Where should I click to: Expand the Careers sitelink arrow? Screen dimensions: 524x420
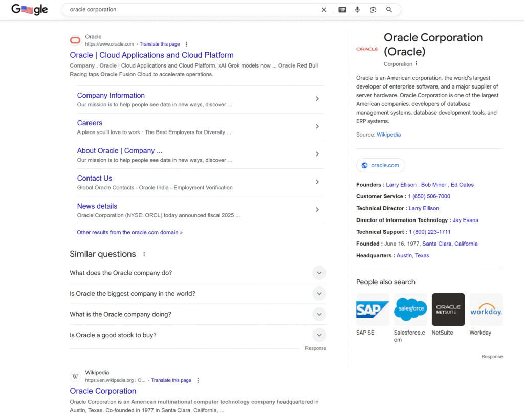pyautogui.click(x=317, y=127)
